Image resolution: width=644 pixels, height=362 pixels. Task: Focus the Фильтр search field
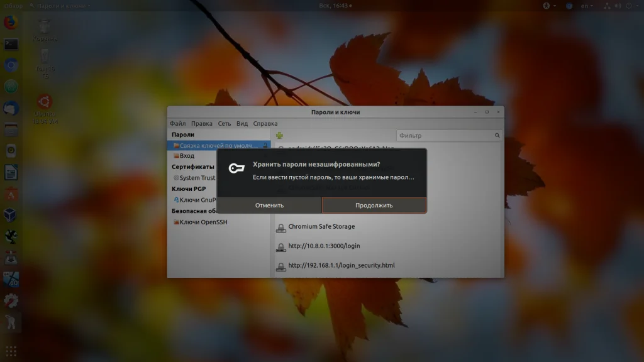coord(449,136)
